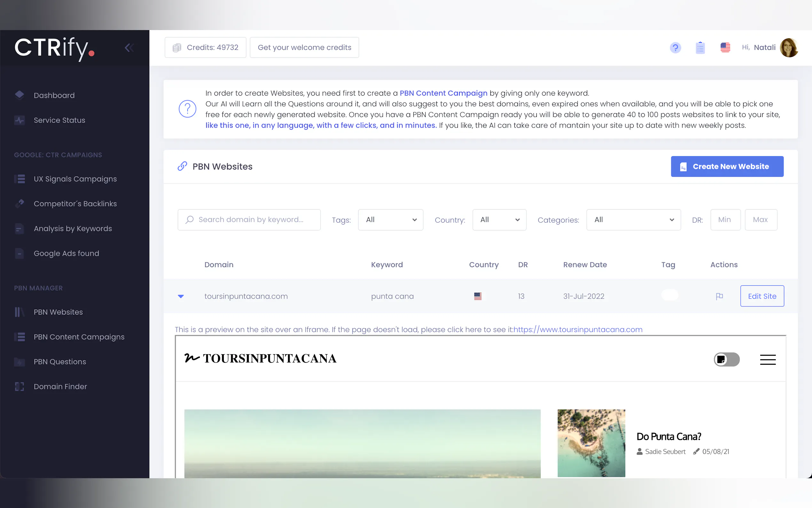
Task: Toggle the Tag switch for toursinpuntacana.com
Action: tap(670, 295)
